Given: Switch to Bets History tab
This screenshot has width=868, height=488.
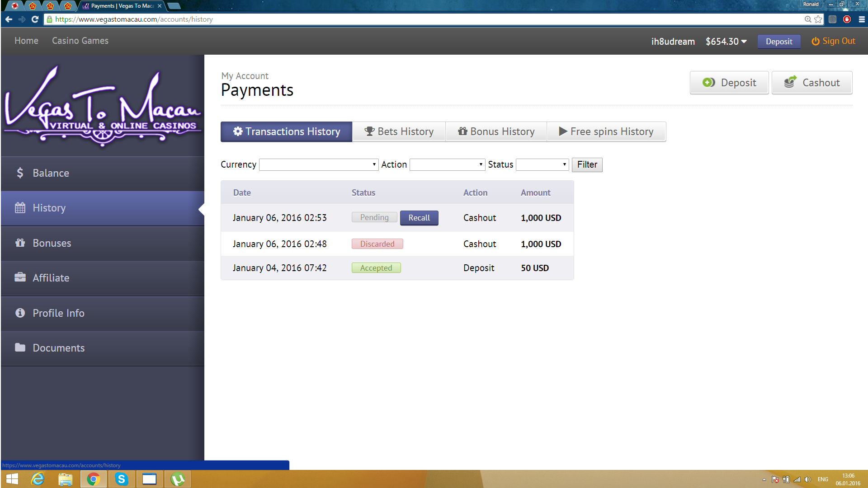Looking at the screenshot, I should (399, 131).
